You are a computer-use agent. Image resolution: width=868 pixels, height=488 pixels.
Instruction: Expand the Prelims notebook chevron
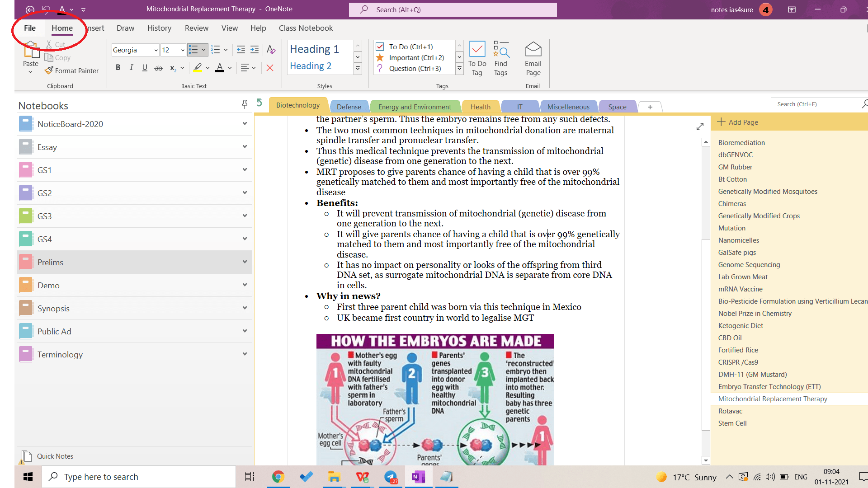click(x=245, y=262)
